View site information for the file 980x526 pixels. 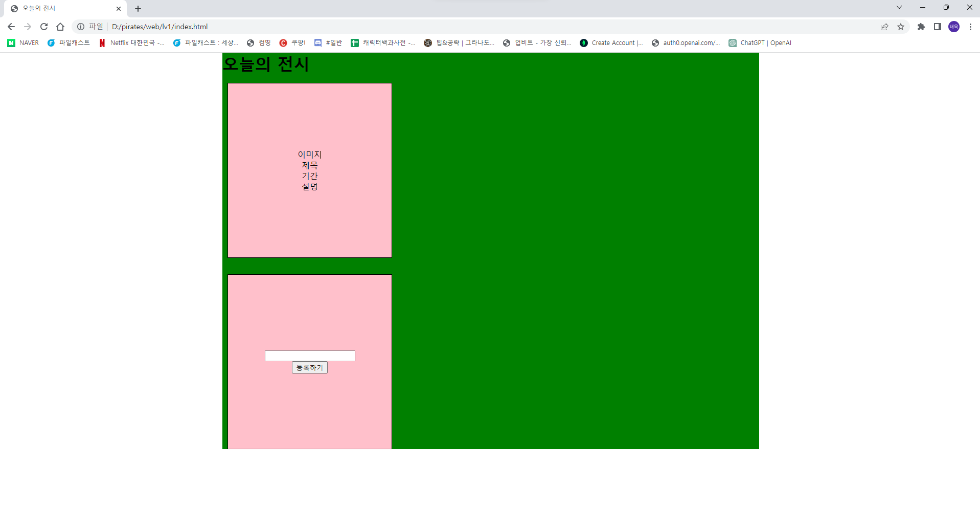81,27
